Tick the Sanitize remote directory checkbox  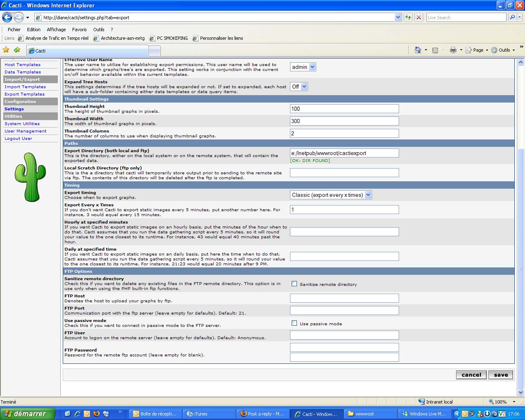[294, 283]
